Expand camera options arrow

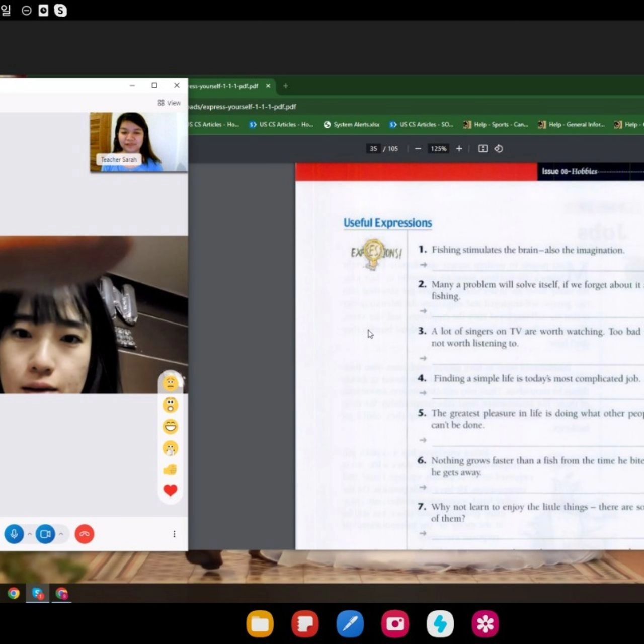point(61,534)
